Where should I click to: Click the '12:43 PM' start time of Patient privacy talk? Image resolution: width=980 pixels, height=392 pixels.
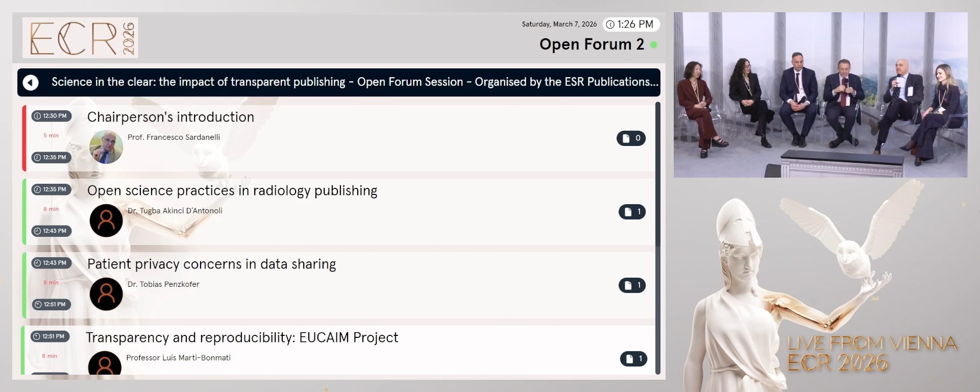coord(51,263)
